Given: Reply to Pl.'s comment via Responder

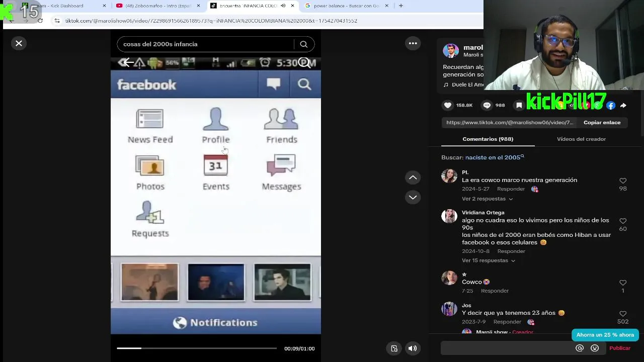Looking at the screenshot, I should tap(511, 189).
